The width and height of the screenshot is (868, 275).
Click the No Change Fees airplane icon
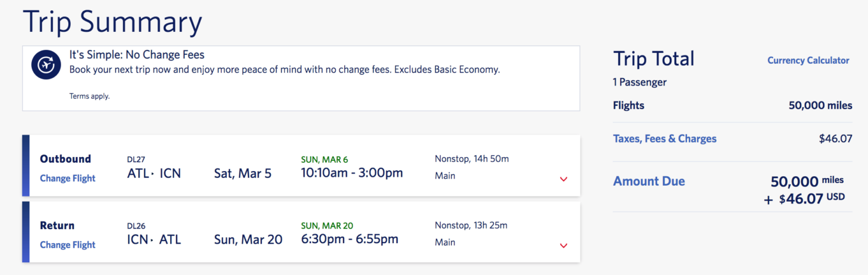pos(46,64)
